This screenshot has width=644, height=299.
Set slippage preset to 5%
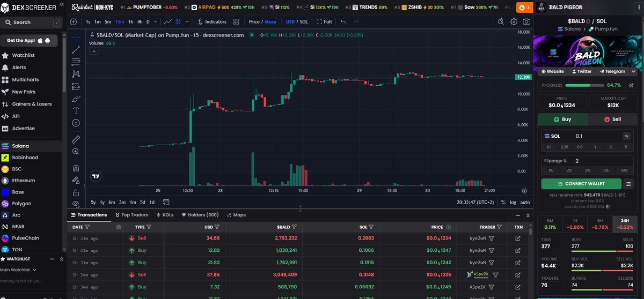[x=606, y=170]
